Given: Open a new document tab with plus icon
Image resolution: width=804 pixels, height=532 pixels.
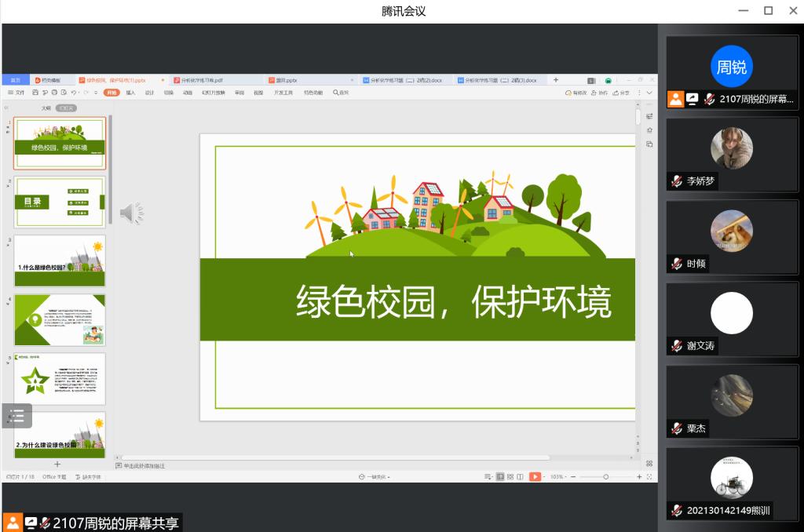Looking at the screenshot, I should click(x=556, y=80).
